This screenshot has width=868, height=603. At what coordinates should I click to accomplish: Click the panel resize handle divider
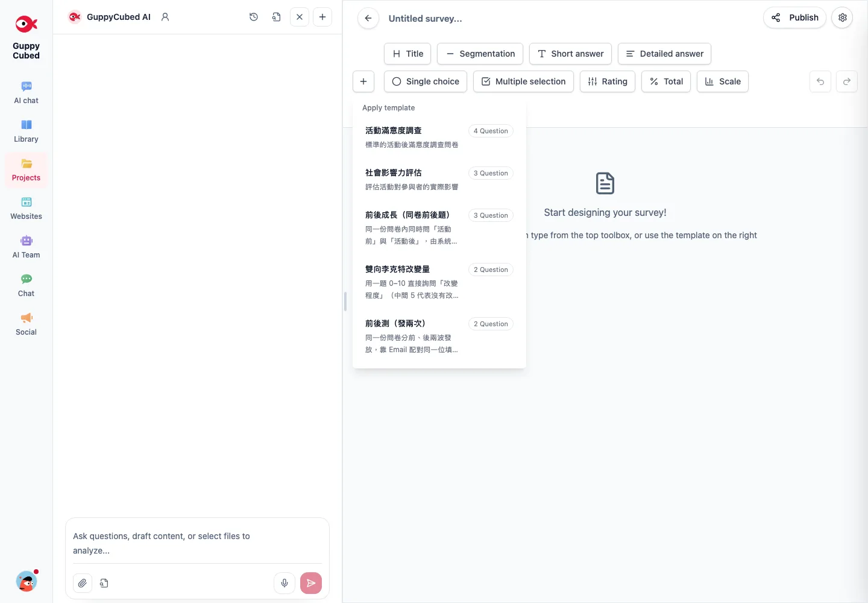click(345, 301)
